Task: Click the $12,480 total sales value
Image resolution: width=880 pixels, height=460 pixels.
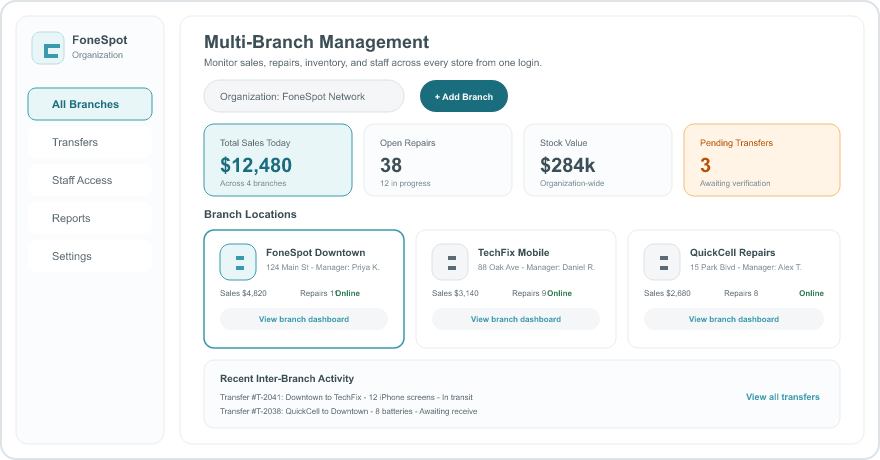Action: 256,165
